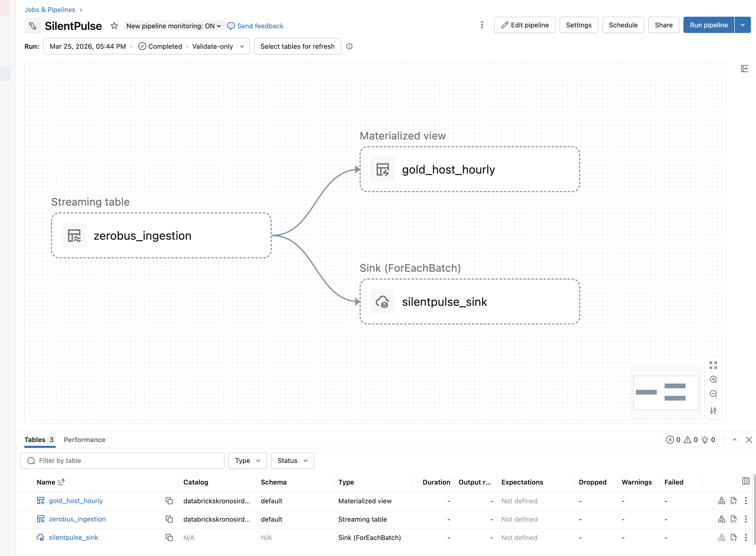Viewport: 756px width, 556px height.
Task: Click the Run pipeline button
Action: (709, 25)
